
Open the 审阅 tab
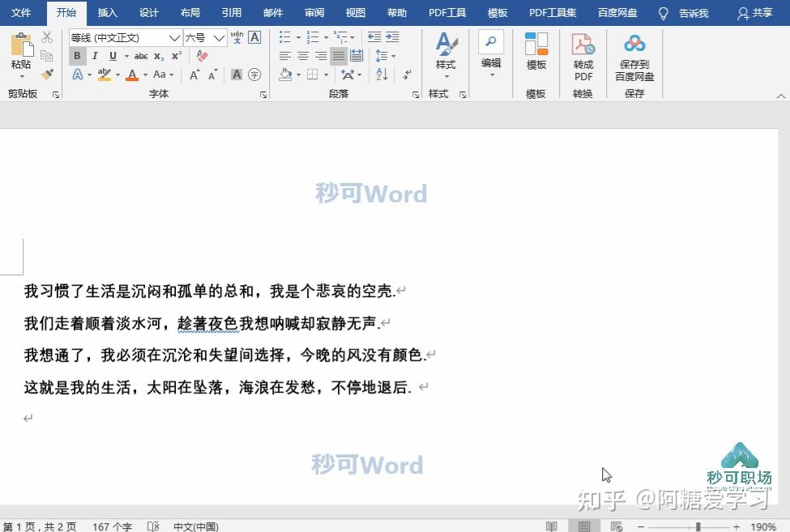click(x=314, y=13)
